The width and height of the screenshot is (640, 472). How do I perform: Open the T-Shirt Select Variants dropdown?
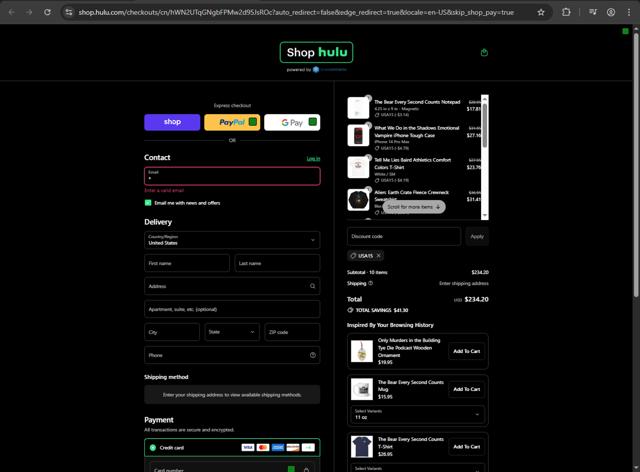(x=418, y=468)
